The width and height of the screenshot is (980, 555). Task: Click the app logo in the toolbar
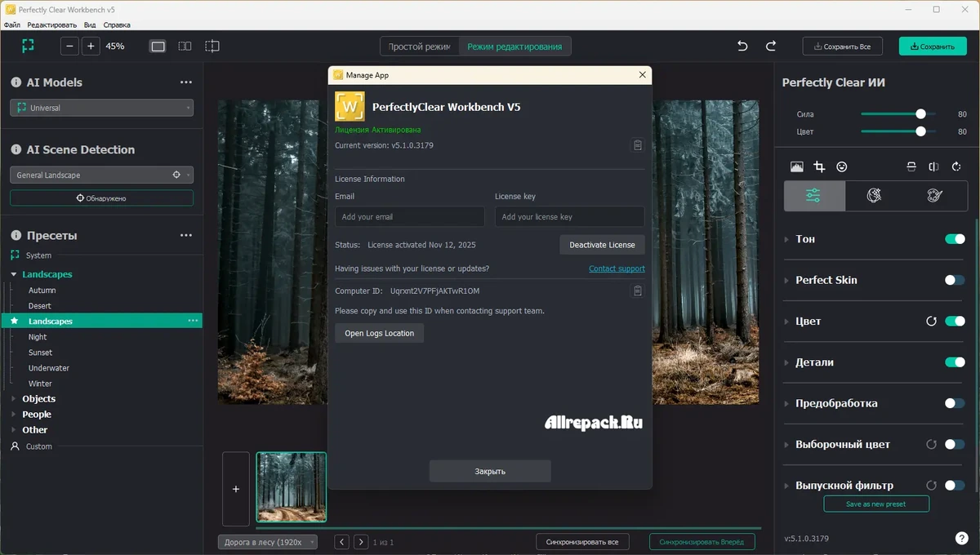28,47
